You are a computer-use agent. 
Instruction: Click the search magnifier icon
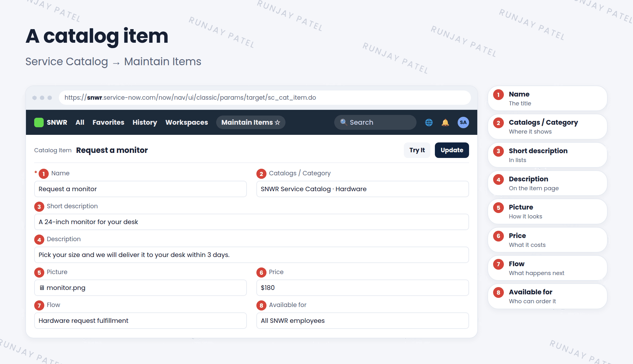pos(344,122)
